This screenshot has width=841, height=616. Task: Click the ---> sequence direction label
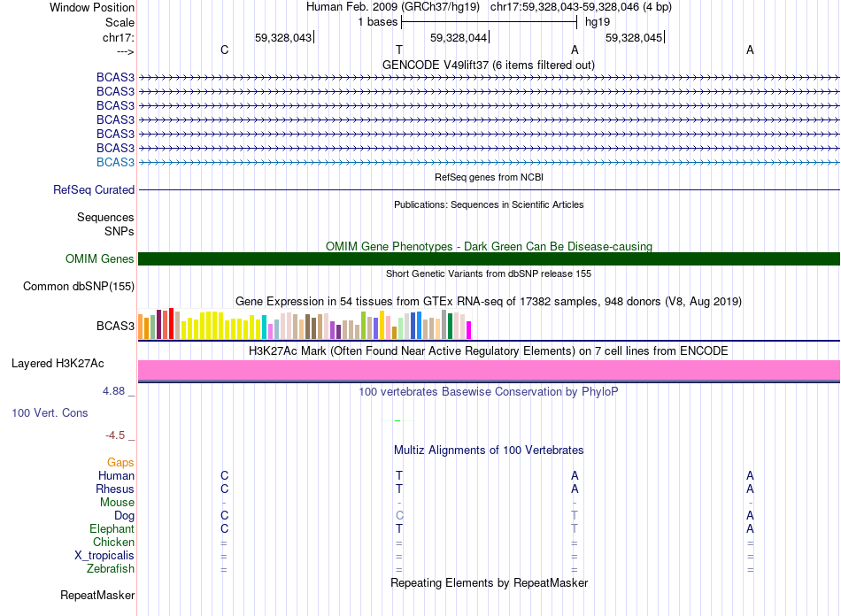tap(125, 51)
